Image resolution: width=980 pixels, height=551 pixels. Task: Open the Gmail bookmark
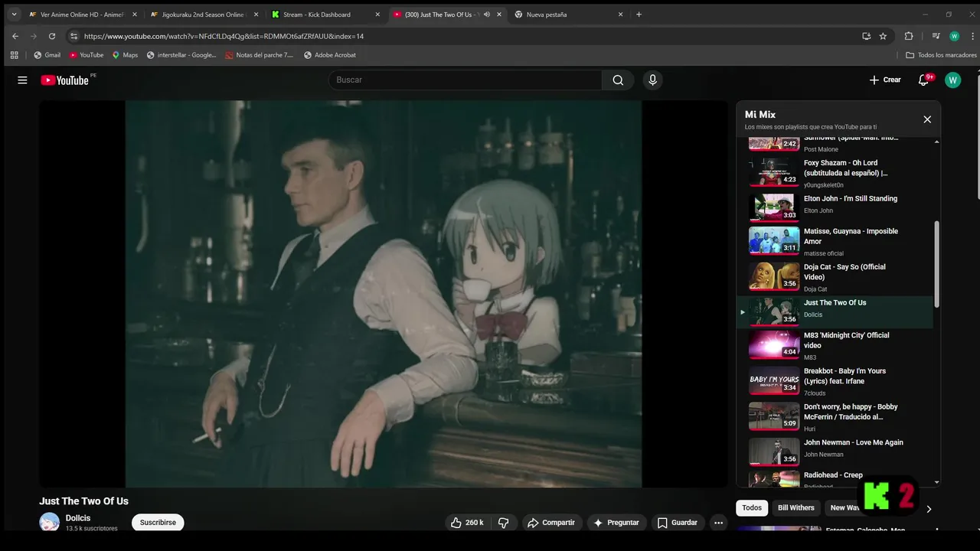pos(47,55)
